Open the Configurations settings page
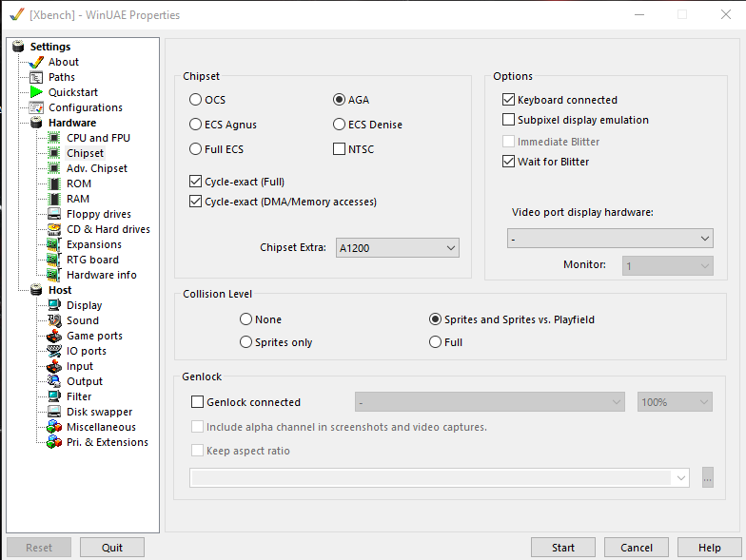Screen dimensions: 746x560 (x=85, y=107)
